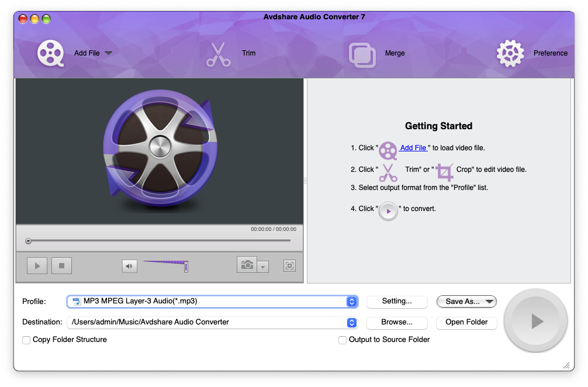The height and width of the screenshot is (387, 588).
Task: Click the Add File film reel icon
Action: (50, 53)
